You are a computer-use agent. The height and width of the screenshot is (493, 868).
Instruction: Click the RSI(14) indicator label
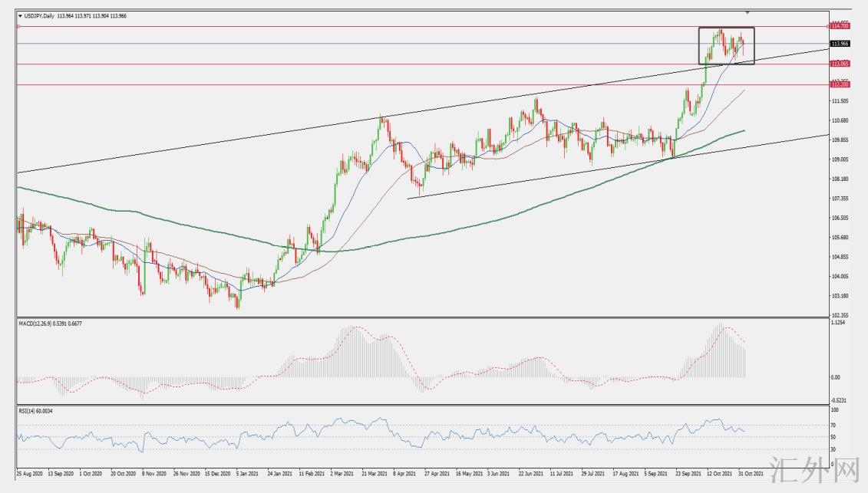[29, 411]
